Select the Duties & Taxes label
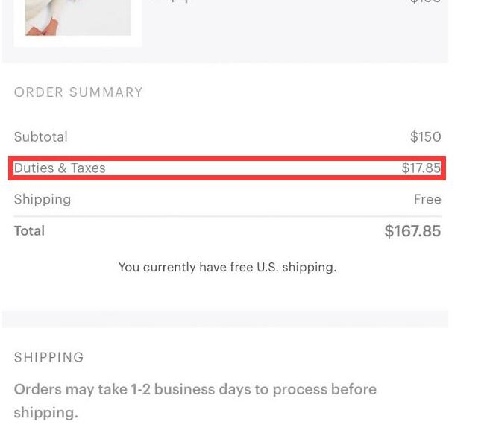487x448 pixels. tap(60, 168)
